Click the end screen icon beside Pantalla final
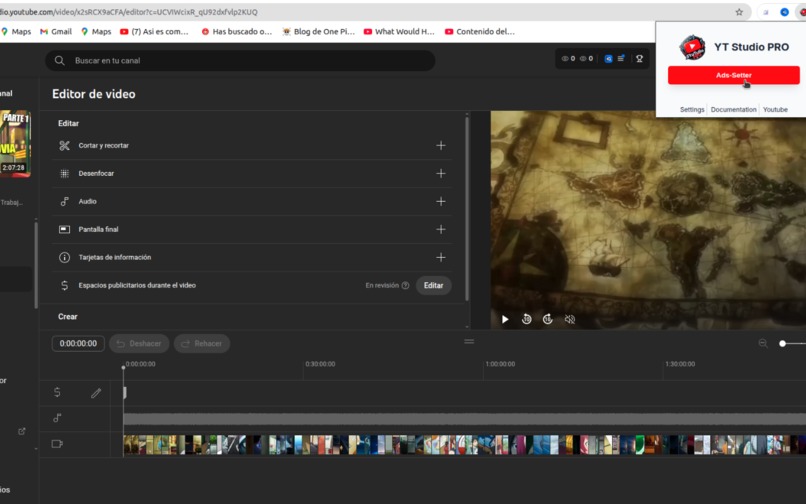Screen dimensions: 806x504 coord(64,229)
